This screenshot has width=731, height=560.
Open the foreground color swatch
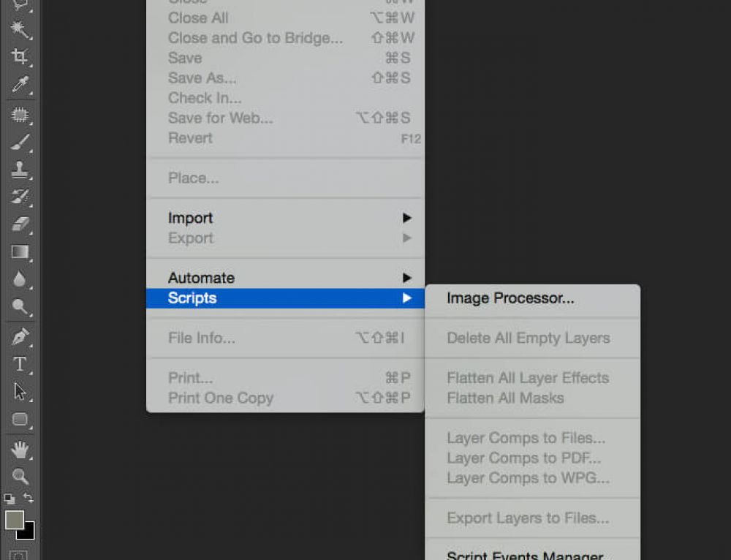point(13,519)
